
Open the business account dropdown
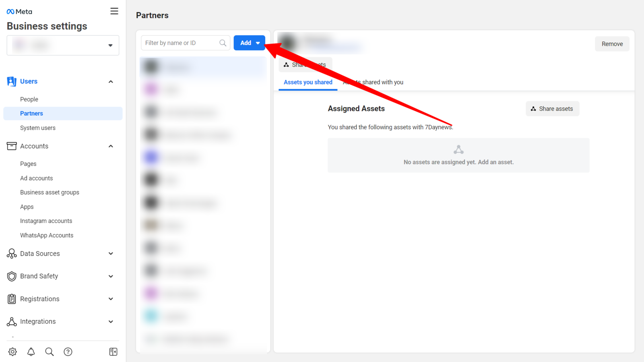coord(63,45)
